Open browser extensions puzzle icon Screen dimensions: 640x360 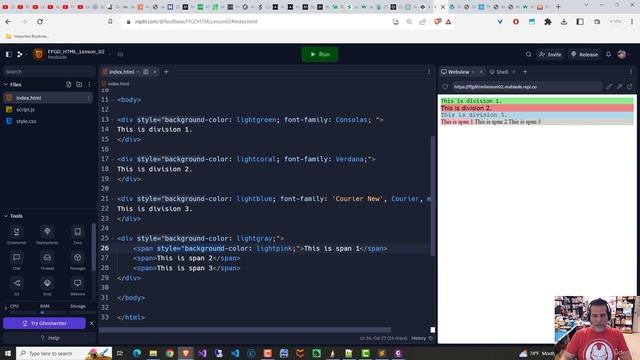[548, 22]
